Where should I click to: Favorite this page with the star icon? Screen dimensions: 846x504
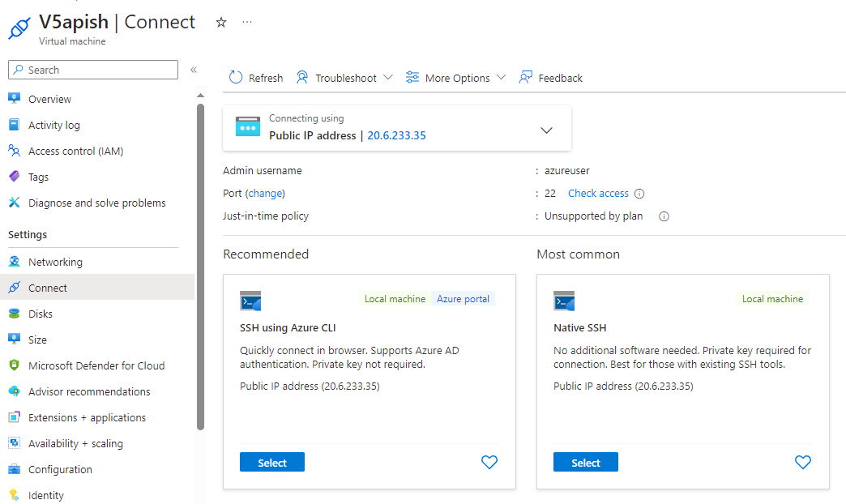pyautogui.click(x=220, y=22)
